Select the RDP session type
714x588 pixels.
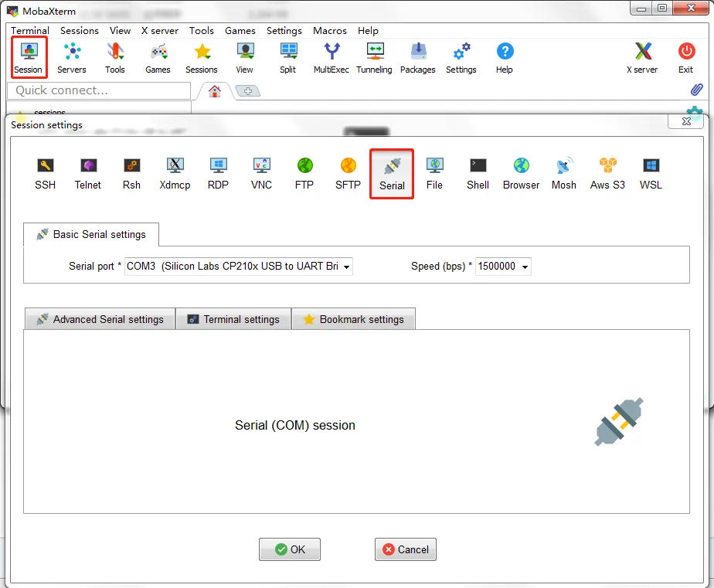click(218, 174)
